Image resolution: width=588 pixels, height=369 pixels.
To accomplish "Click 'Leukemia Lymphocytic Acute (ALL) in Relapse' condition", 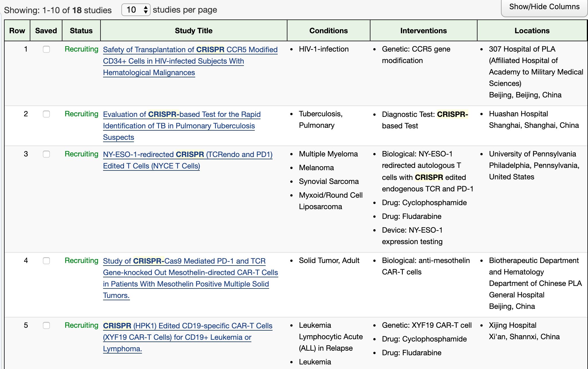I will coord(331,337).
